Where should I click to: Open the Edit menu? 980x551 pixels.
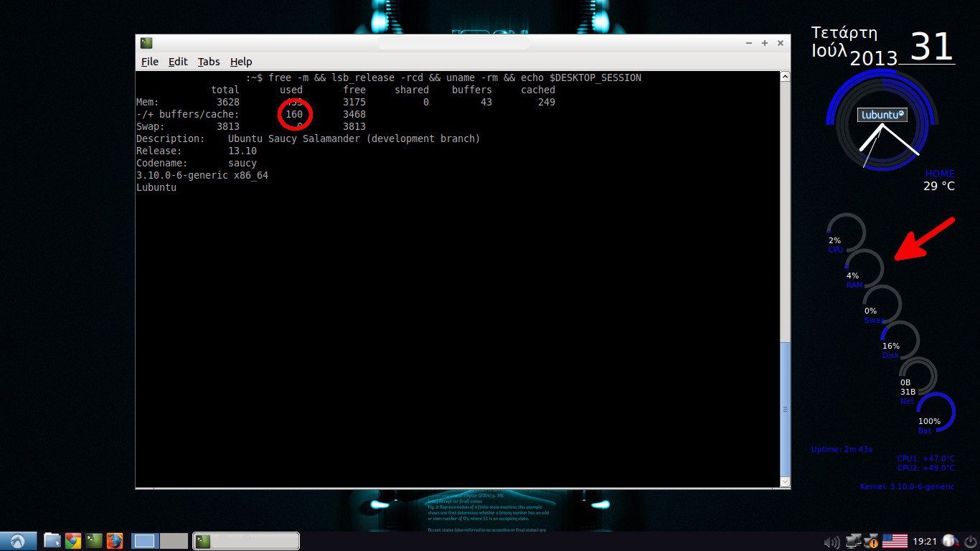(x=178, y=62)
